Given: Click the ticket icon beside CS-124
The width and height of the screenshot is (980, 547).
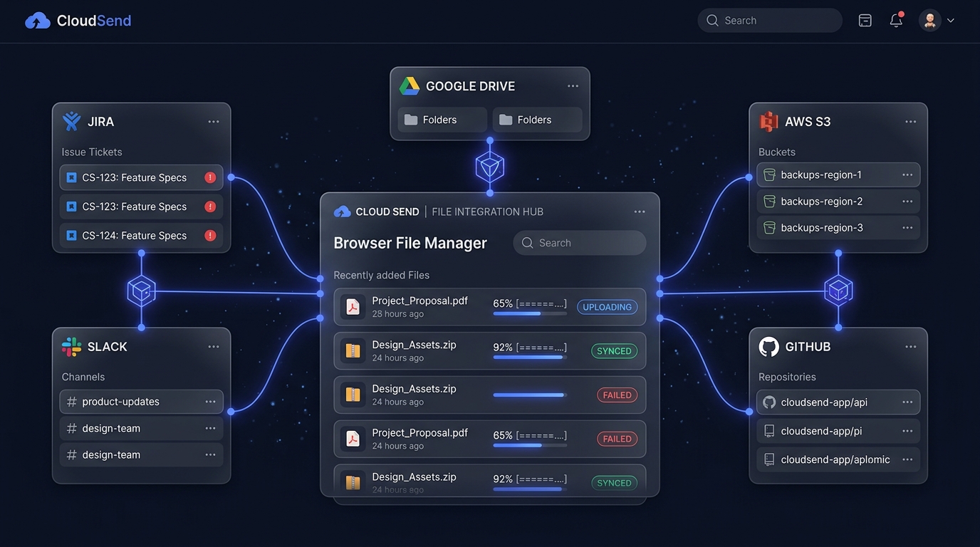Looking at the screenshot, I should (x=71, y=236).
